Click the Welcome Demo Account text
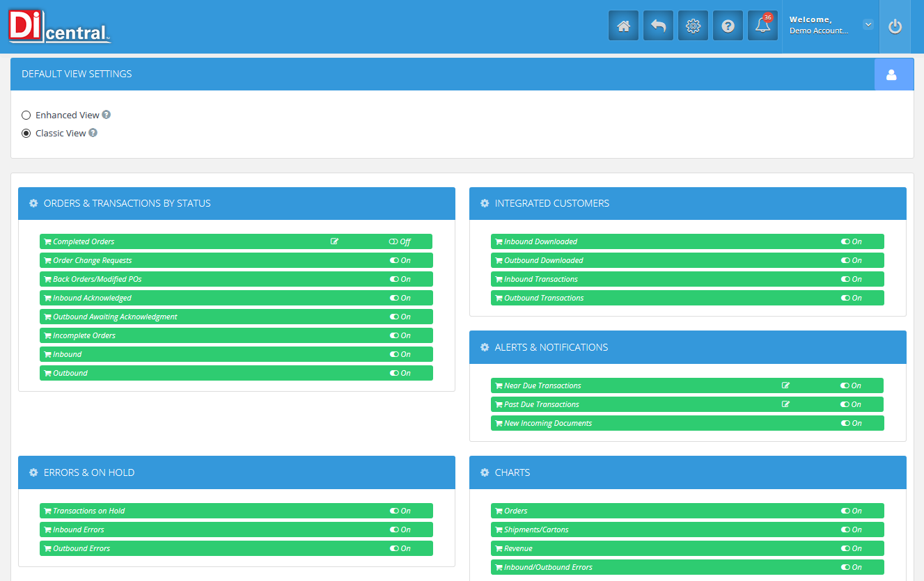 [x=819, y=26]
